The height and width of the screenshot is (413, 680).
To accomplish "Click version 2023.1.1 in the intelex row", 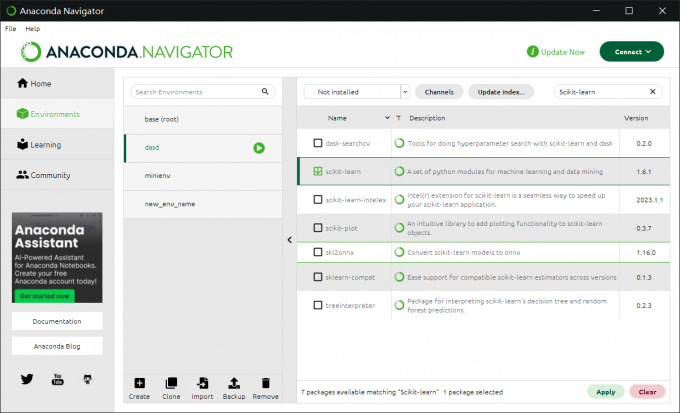I will click(x=649, y=200).
